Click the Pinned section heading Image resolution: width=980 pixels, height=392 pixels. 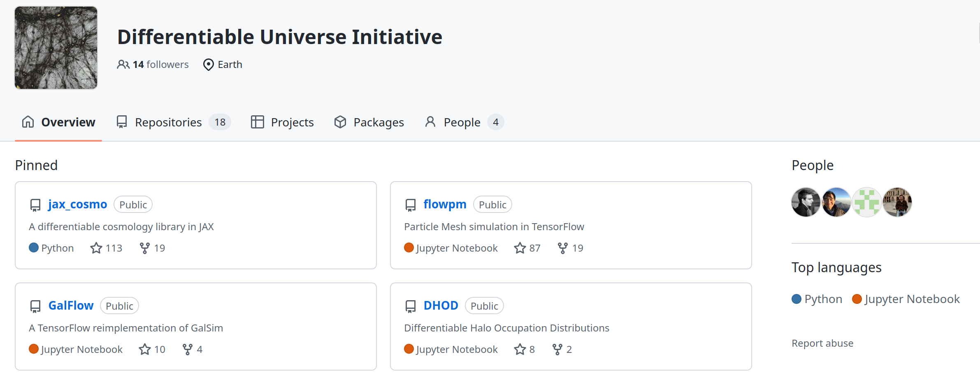pyautogui.click(x=36, y=165)
